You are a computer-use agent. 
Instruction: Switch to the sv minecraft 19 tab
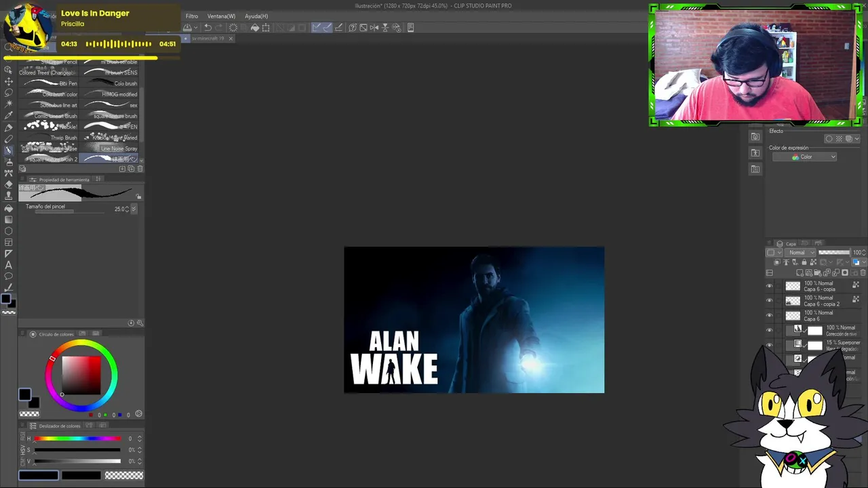coord(208,39)
